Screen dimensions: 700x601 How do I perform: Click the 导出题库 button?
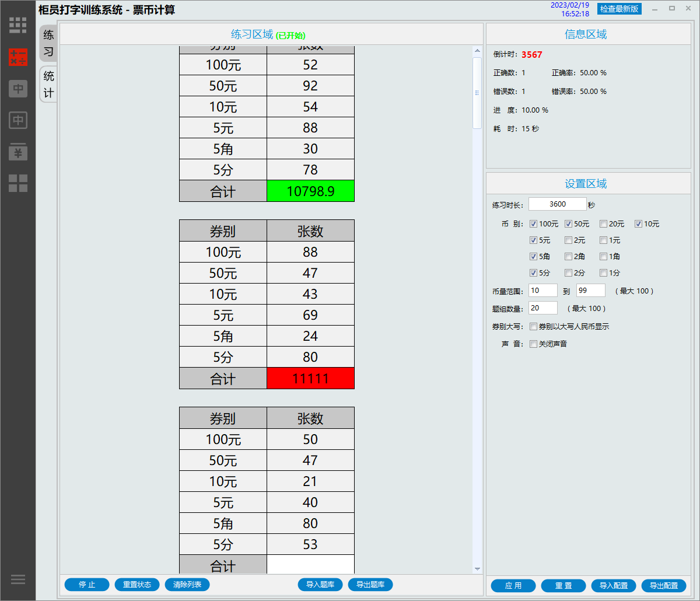[370, 585]
